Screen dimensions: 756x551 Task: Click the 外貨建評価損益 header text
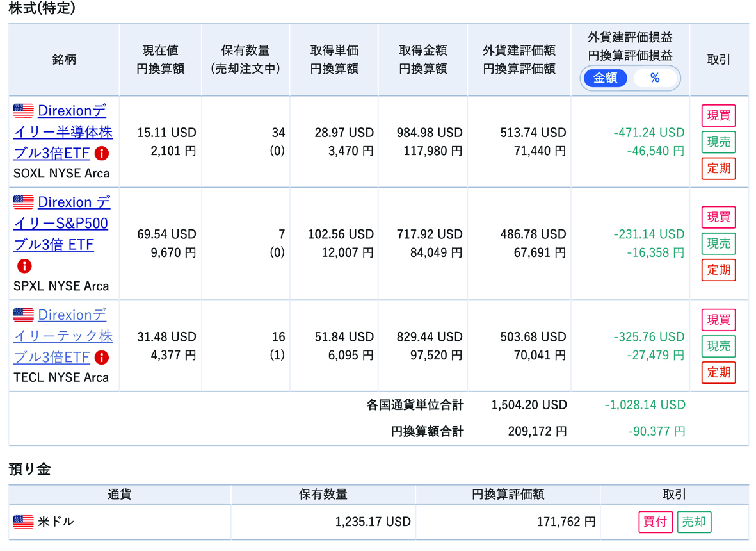630,37
